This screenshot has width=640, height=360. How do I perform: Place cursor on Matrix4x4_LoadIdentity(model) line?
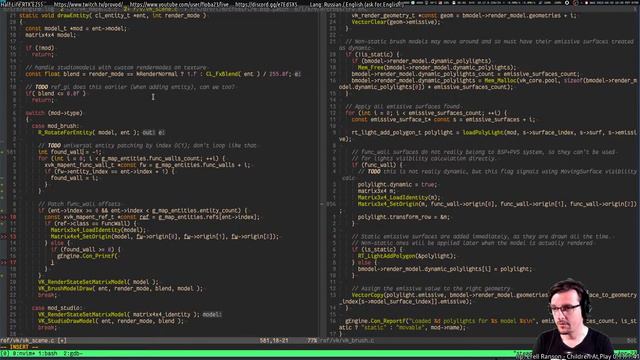coord(98,230)
